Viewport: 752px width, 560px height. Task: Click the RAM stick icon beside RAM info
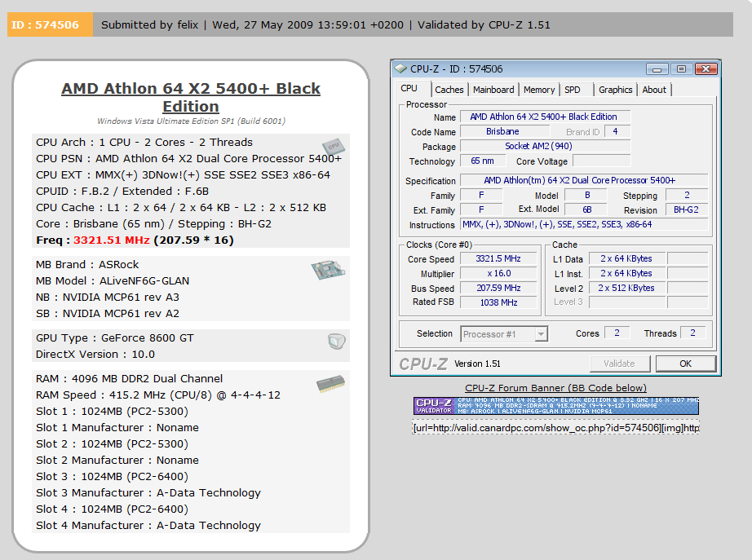[330, 384]
